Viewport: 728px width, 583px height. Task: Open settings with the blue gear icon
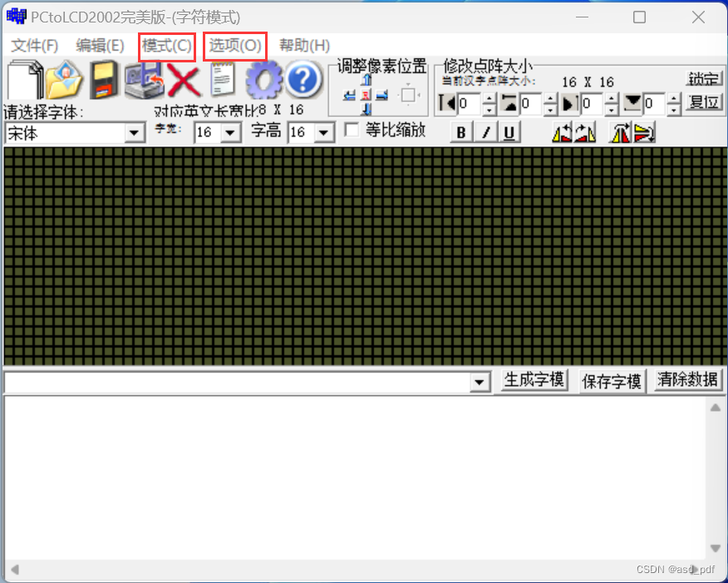click(x=263, y=80)
